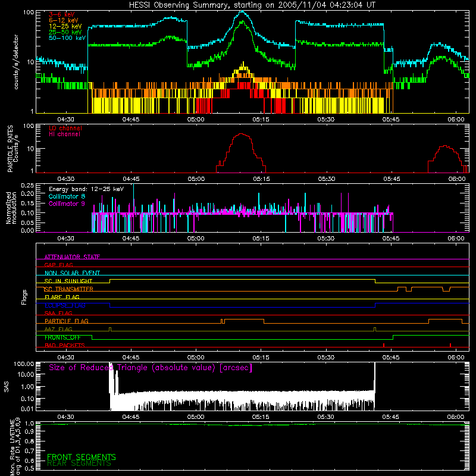This screenshot has height=476, width=476.
Task: Click 04:45 tick label under modulation plot
Action: (x=131, y=239)
